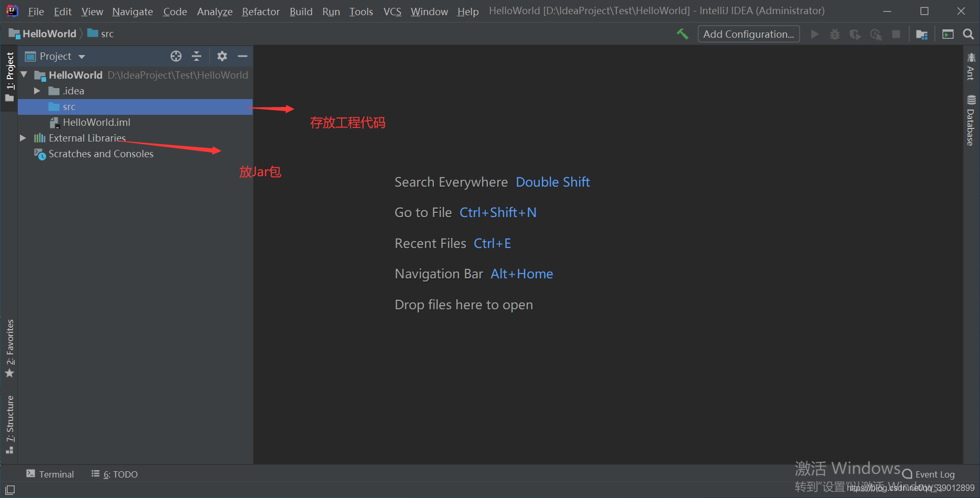Hide the Project panel with minus icon
Viewport: 980px width, 498px height.
243,56
